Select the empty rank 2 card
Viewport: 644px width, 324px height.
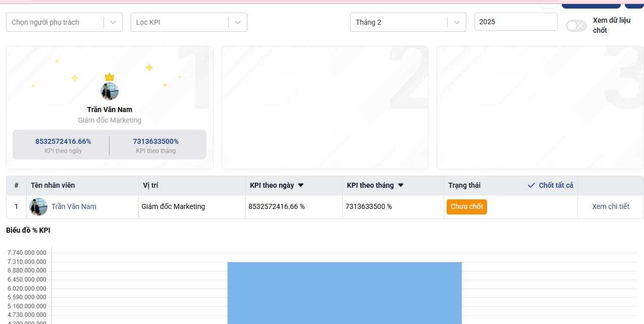pyautogui.click(x=325, y=107)
